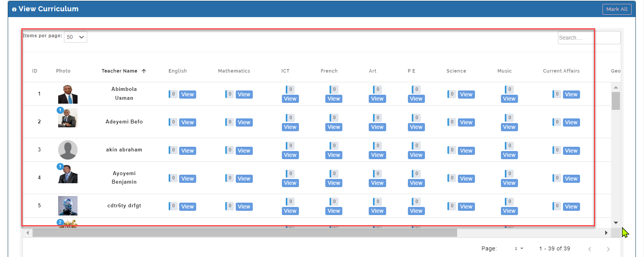Click the Current Affairs column header

[561, 71]
